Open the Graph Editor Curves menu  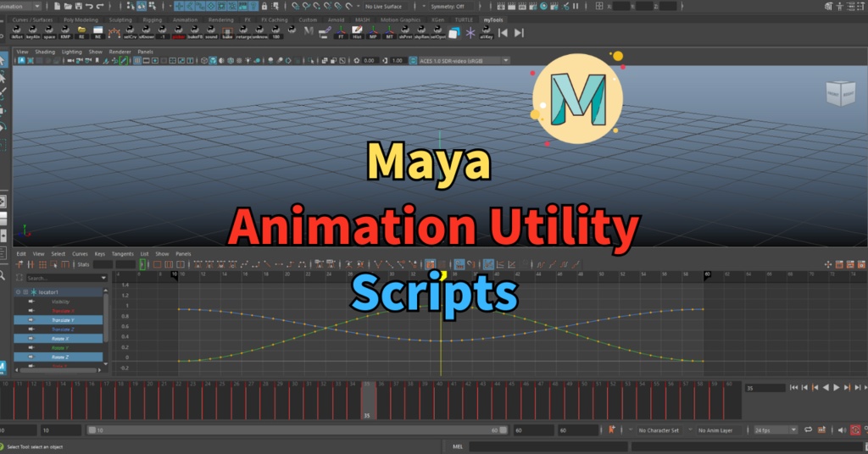[x=80, y=254]
